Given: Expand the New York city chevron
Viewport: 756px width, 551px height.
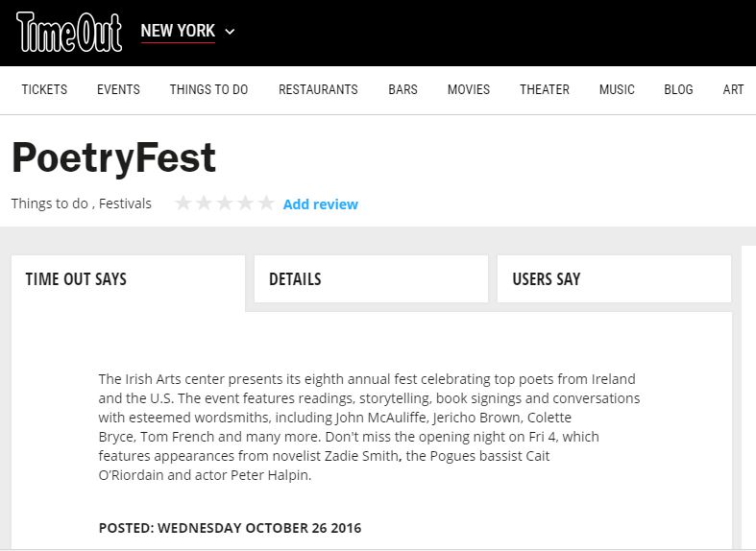Looking at the screenshot, I should [x=230, y=32].
